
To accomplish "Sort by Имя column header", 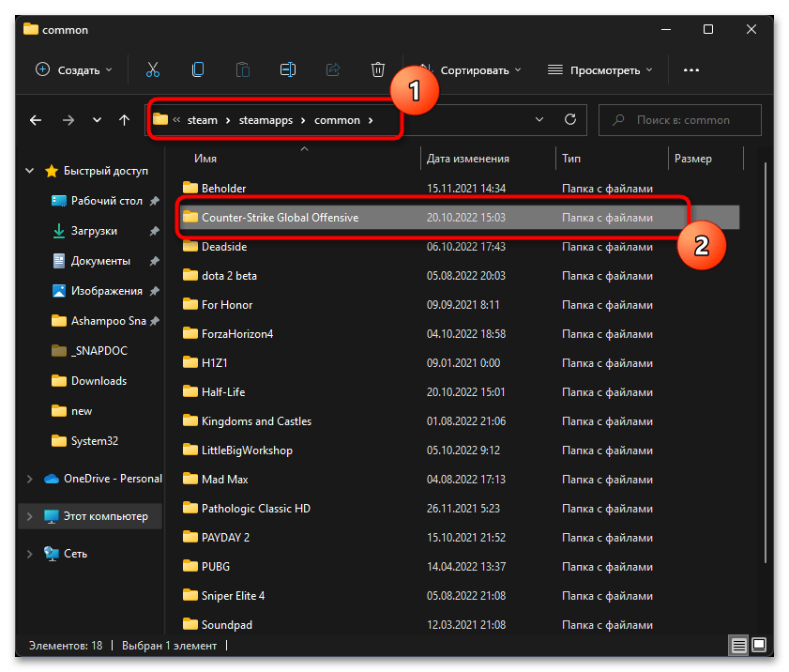I will point(205,159).
